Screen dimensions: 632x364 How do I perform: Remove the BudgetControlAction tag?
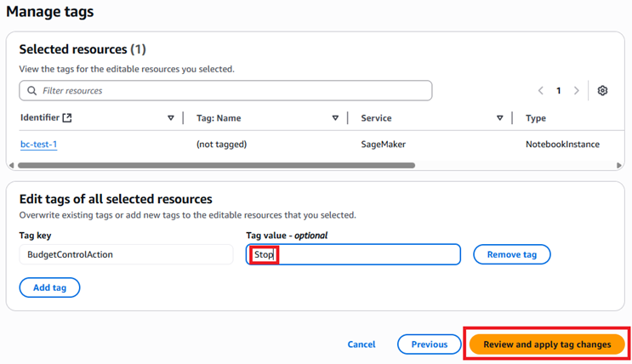(x=512, y=254)
